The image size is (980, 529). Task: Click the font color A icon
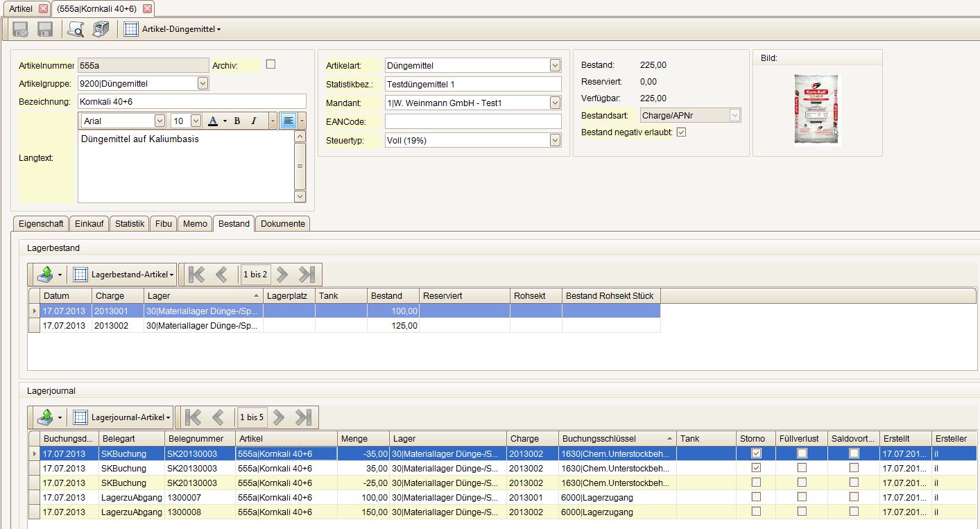click(213, 121)
